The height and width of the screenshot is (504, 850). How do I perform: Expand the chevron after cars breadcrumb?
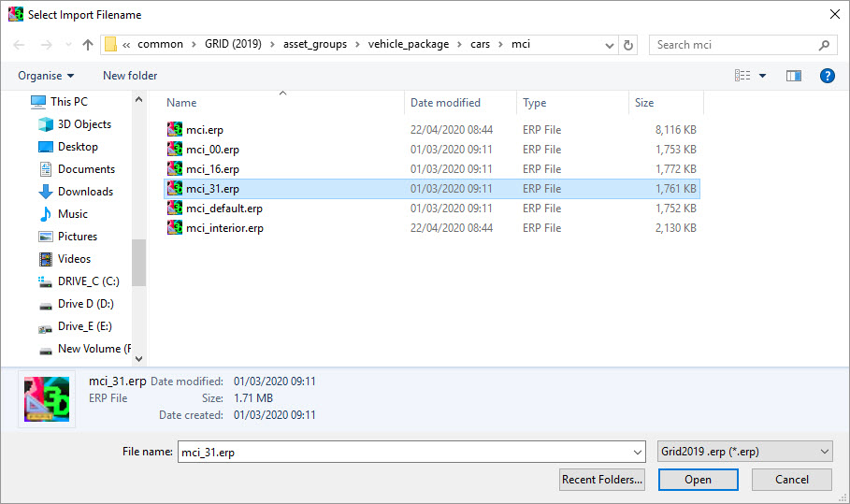tap(500, 45)
